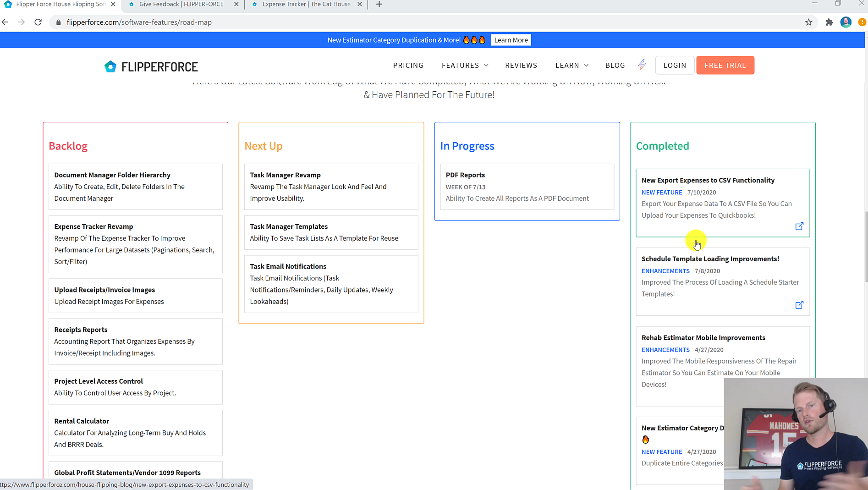This screenshot has width=868, height=490.
Task: Click the Document Manager Folder Hierarchy card
Action: pyautogui.click(x=135, y=187)
